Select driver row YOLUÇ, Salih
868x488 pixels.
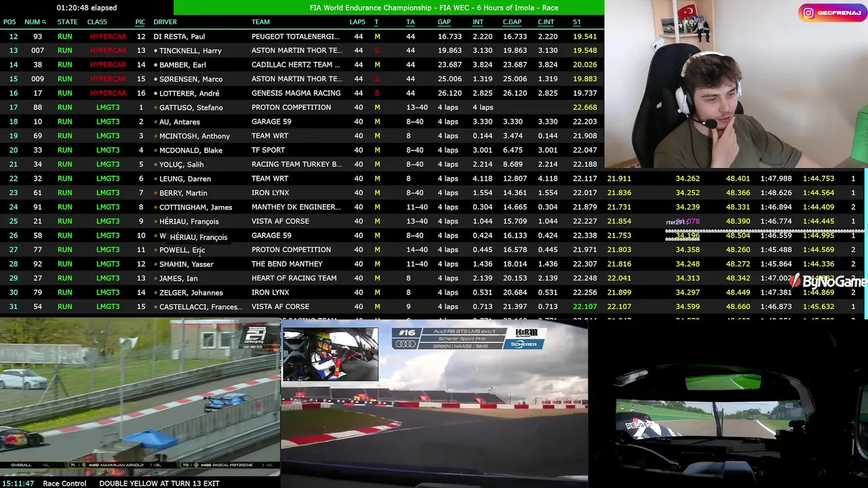click(302, 165)
